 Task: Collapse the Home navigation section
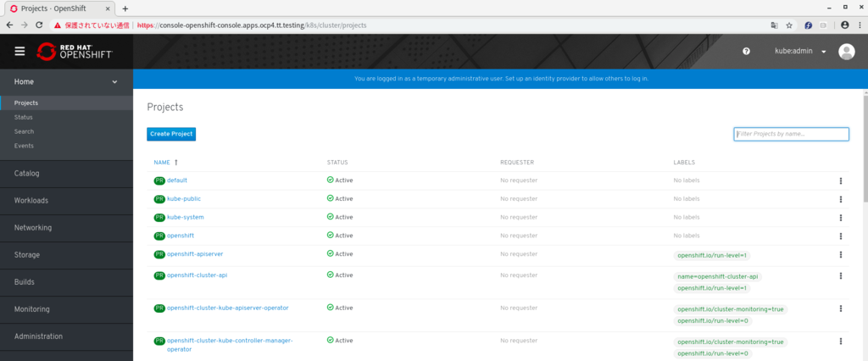(x=66, y=82)
